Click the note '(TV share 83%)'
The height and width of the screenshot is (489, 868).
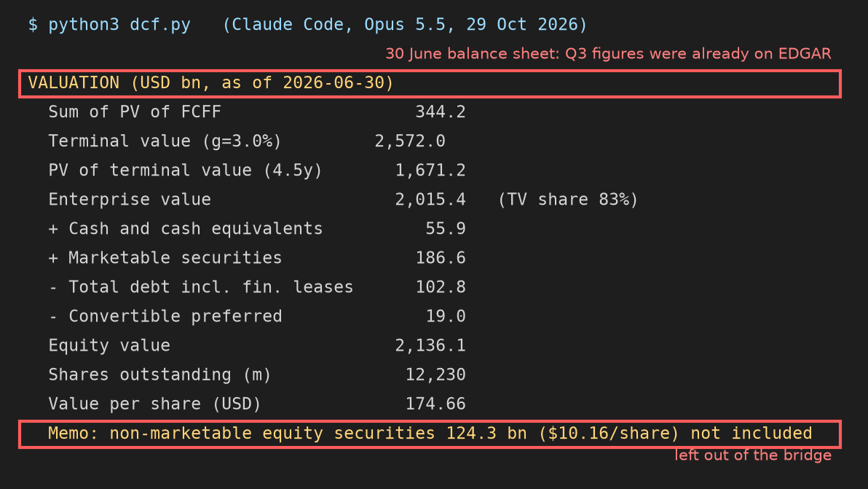568,200
